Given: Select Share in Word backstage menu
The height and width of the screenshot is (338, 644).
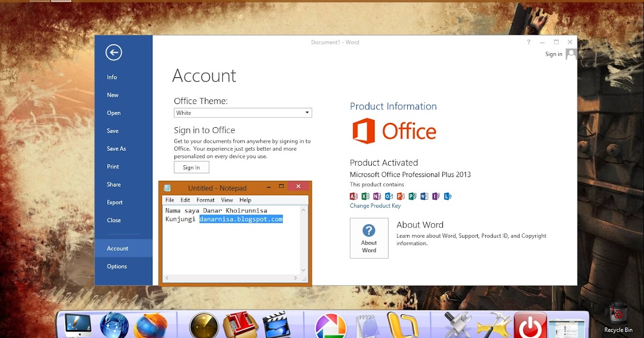Looking at the screenshot, I should pos(124,185).
